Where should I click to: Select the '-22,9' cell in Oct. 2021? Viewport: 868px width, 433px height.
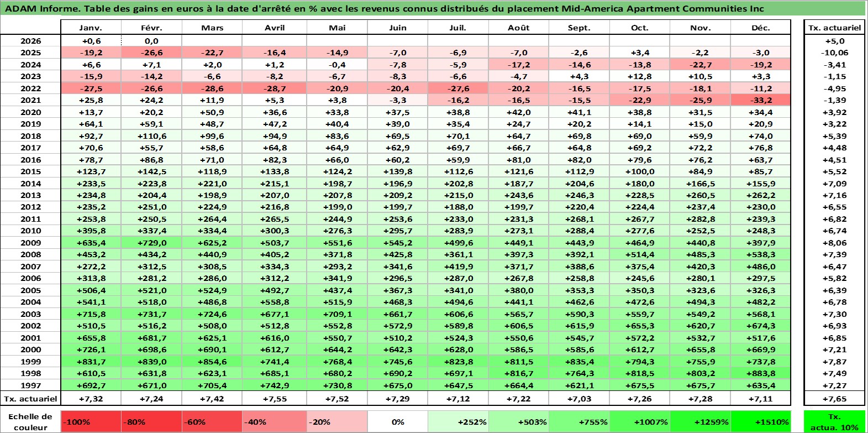click(640, 100)
